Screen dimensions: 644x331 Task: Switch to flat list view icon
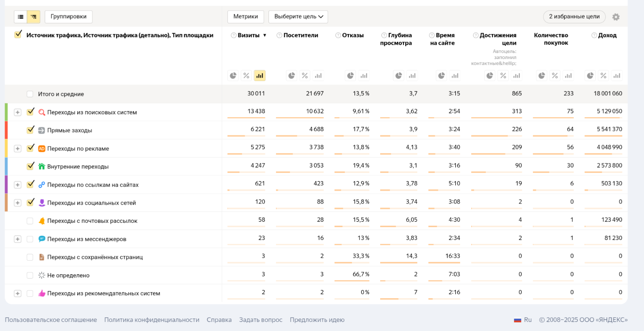21,17
